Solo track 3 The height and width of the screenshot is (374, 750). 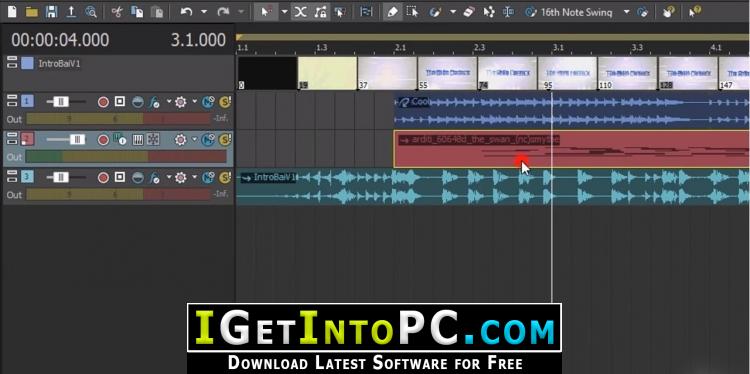225,178
